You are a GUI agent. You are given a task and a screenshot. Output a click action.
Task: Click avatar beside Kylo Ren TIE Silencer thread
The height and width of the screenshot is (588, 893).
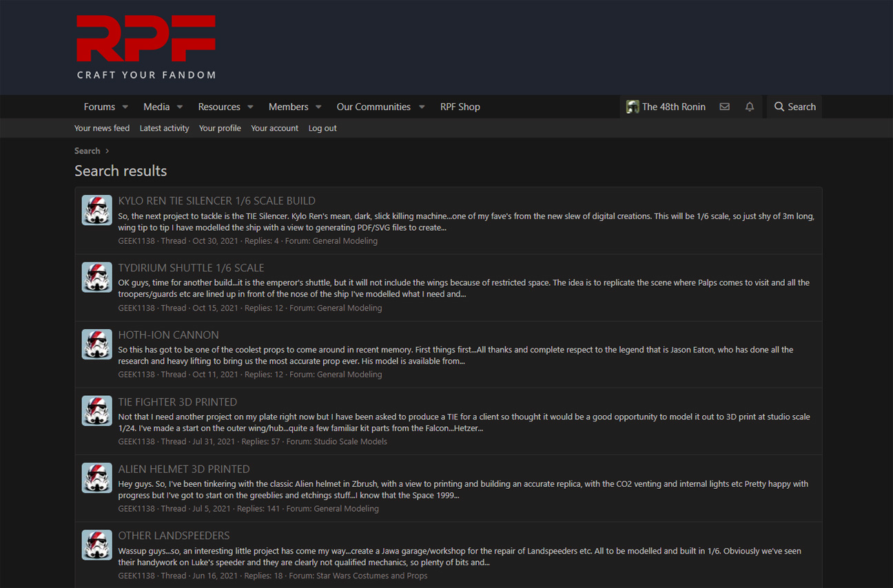click(x=97, y=210)
